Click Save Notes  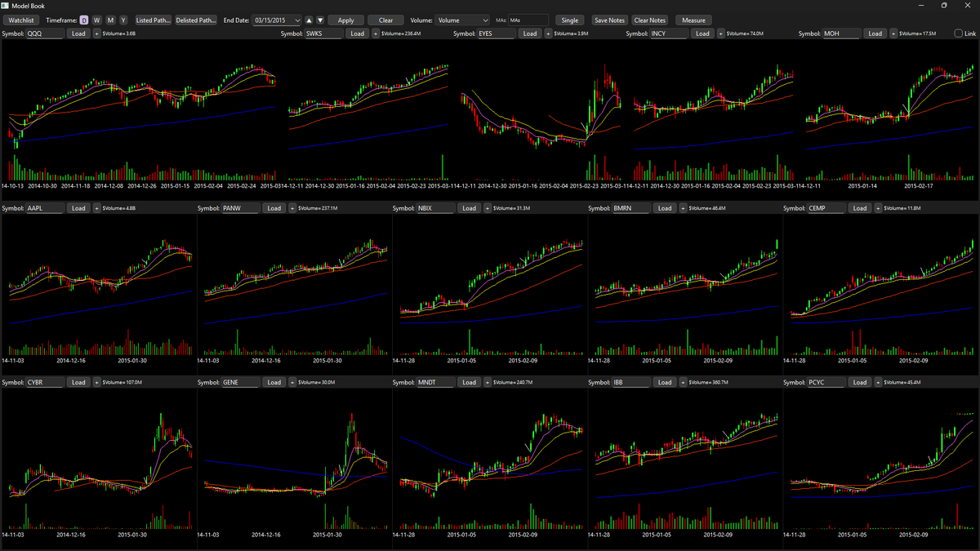pos(609,20)
